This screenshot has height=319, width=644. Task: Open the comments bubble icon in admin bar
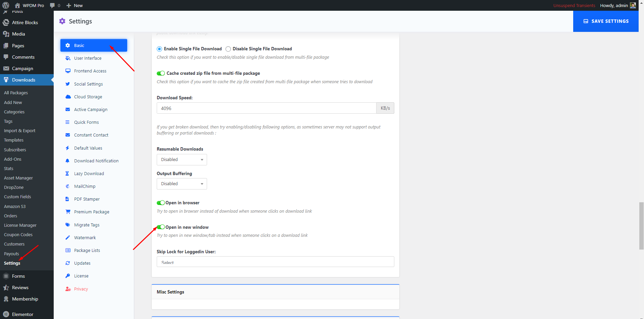click(x=52, y=5)
